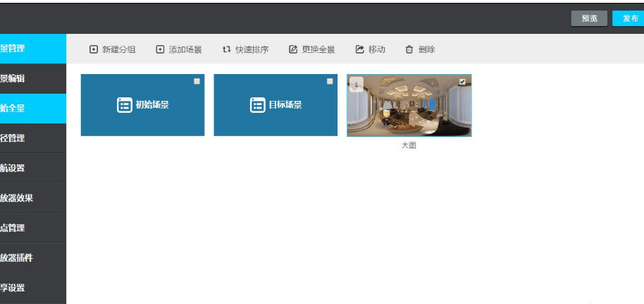This screenshot has height=304, width=644.
Task: Open the 目标场景 group card
Action: [275, 105]
